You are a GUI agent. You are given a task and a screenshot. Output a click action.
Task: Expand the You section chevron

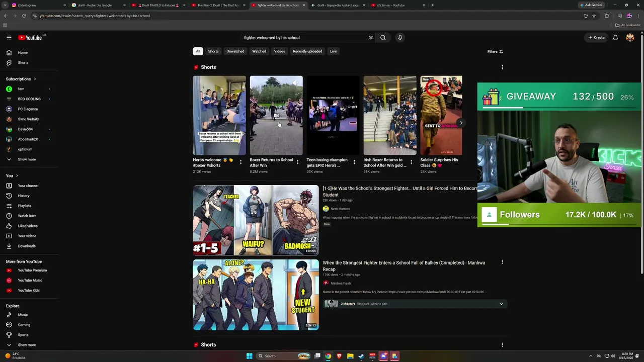17,176
